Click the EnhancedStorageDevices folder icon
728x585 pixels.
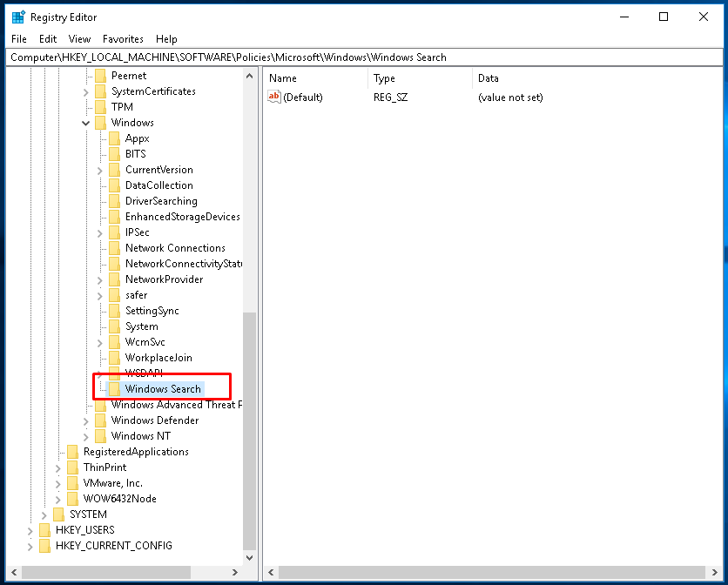[114, 217]
